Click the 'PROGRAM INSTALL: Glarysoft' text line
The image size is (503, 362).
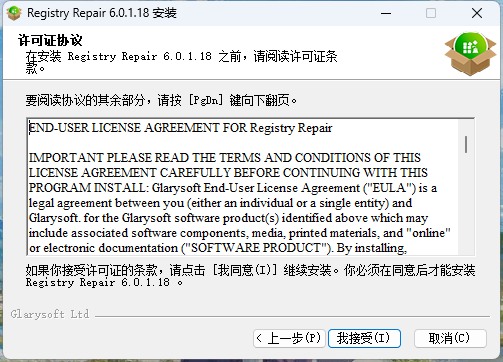click(x=233, y=188)
